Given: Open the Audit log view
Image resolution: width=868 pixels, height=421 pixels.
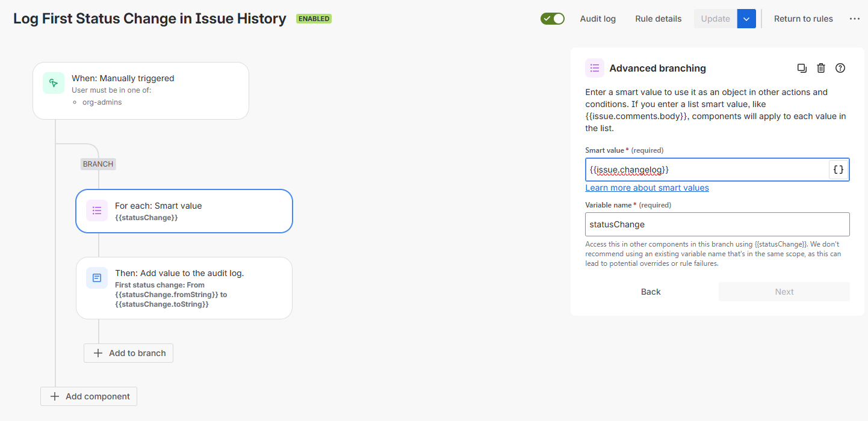Looking at the screenshot, I should pyautogui.click(x=598, y=19).
